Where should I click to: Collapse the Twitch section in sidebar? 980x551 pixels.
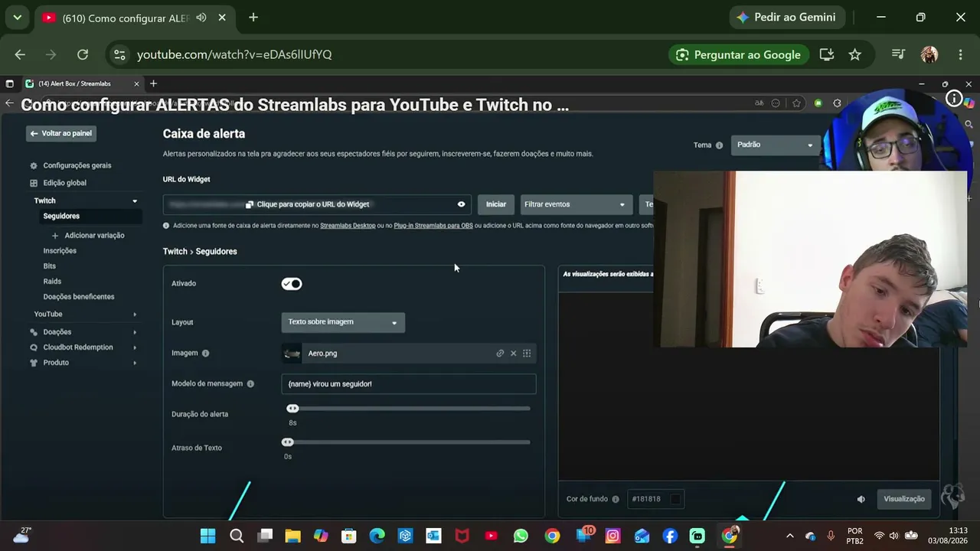click(135, 201)
